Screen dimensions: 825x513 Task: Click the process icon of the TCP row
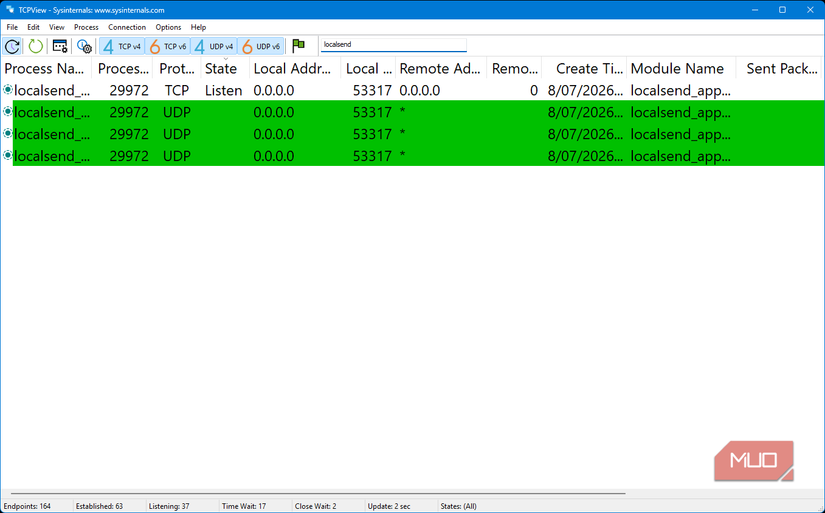click(x=7, y=89)
